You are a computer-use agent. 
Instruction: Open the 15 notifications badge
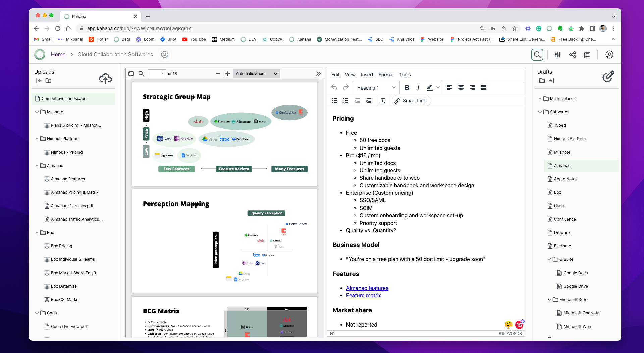coord(519,325)
